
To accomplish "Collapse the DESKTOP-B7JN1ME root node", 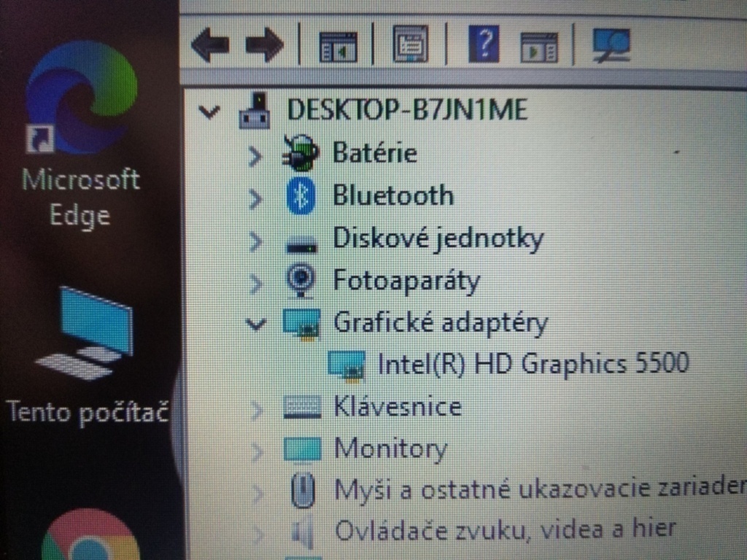I will pyautogui.click(x=209, y=112).
